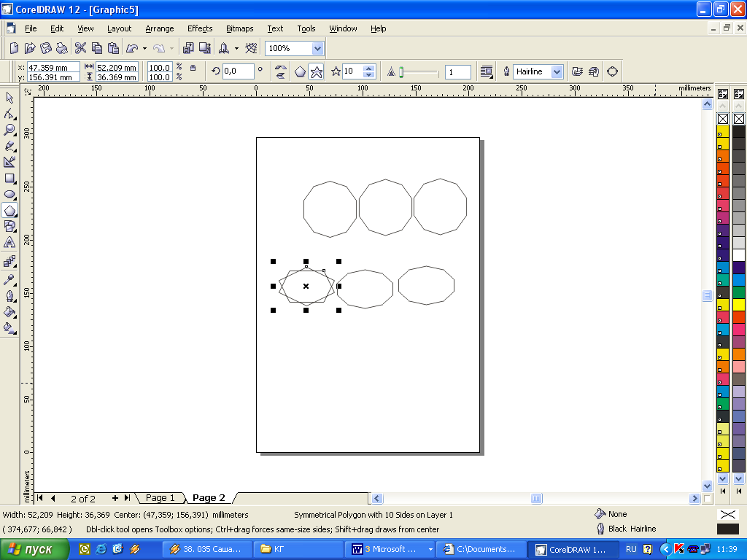Screen dimensions: 747x560
Task: Adjust the polygon sharpness slider
Action: (402, 72)
